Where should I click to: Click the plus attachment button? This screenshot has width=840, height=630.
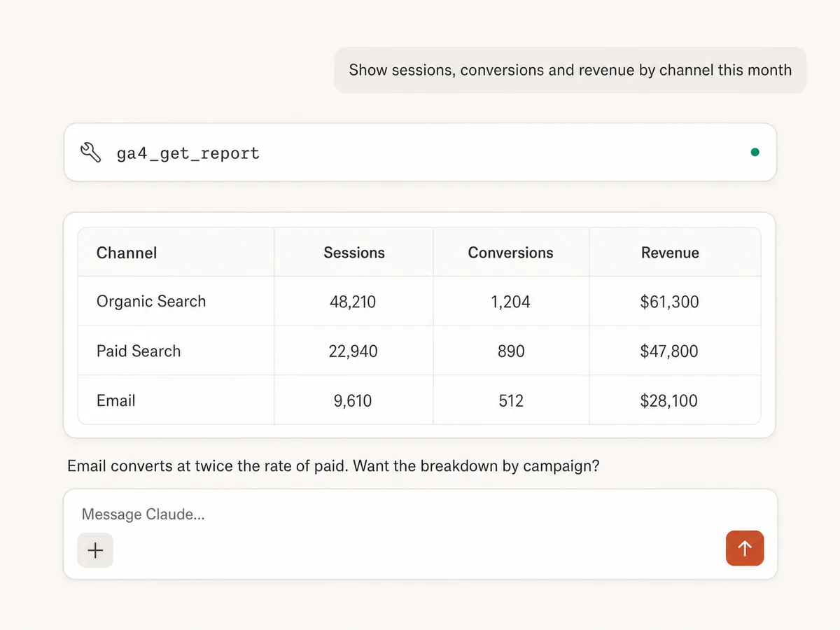pos(95,550)
